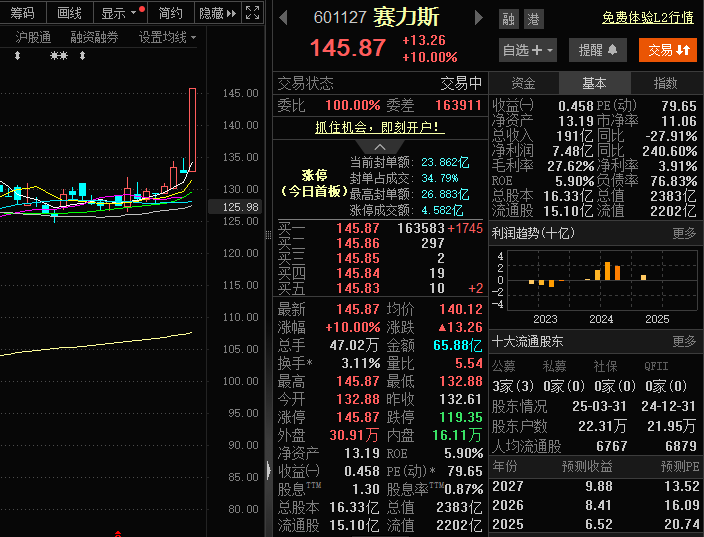Viewport: 704px width, 537px height.
Task: Click 外盘 value 30.91万
Action: coord(354,435)
